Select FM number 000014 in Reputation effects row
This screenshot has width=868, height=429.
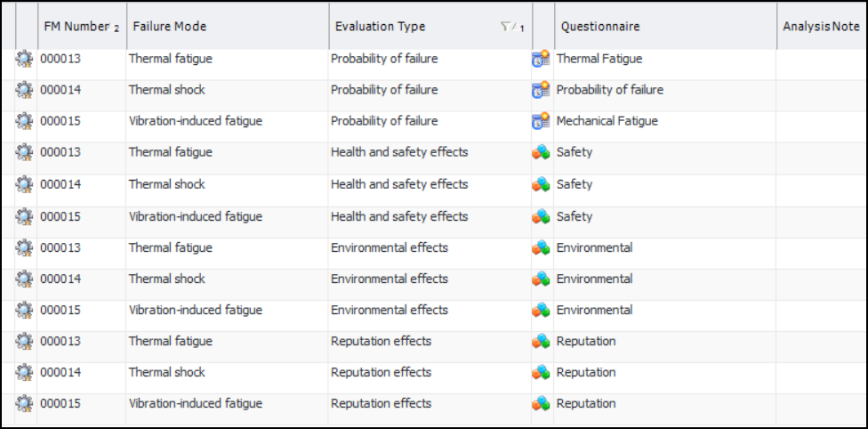click(x=60, y=373)
